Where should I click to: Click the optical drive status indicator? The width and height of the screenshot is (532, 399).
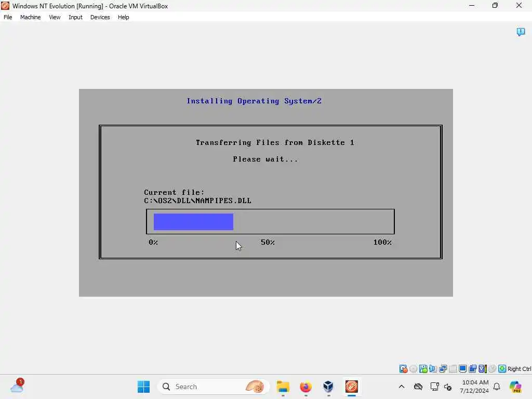pos(413,369)
